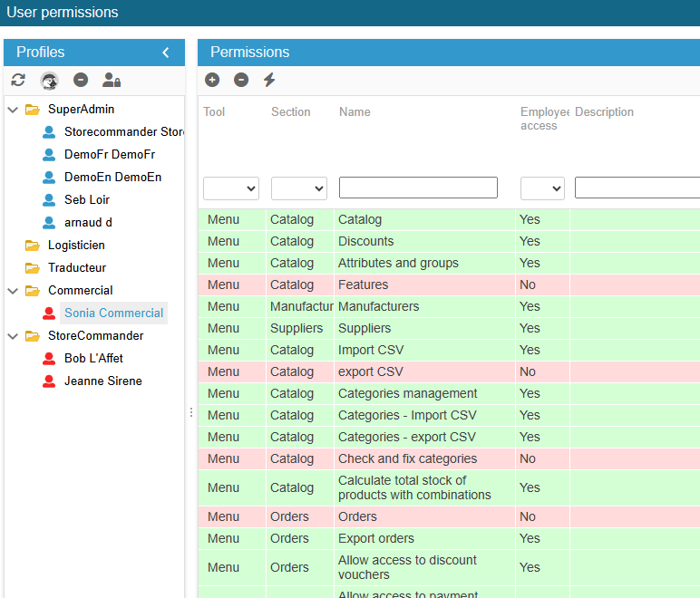The width and height of the screenshot is (700, 598).
Task: Select user Bob L'Affet
Action: tap(93, 358)
